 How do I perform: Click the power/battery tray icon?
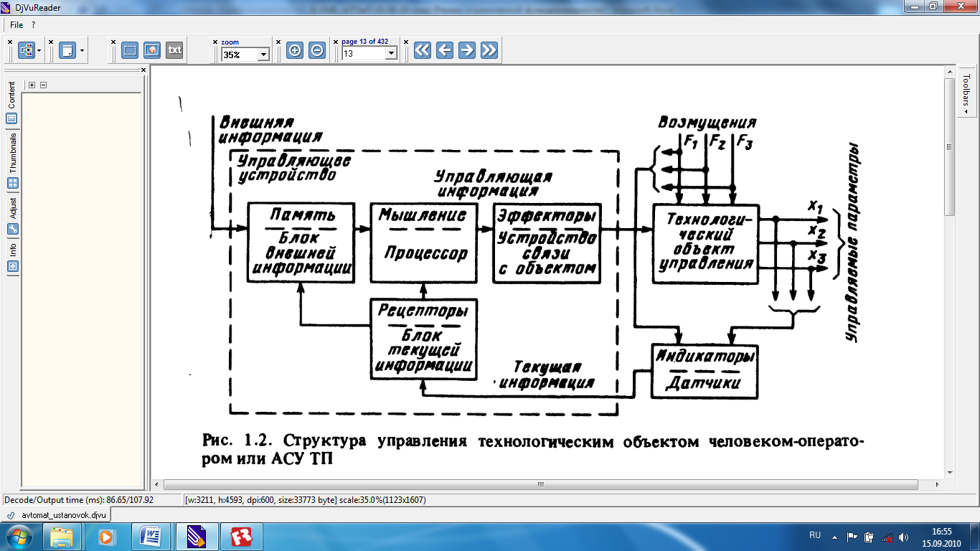pos(870,536)
